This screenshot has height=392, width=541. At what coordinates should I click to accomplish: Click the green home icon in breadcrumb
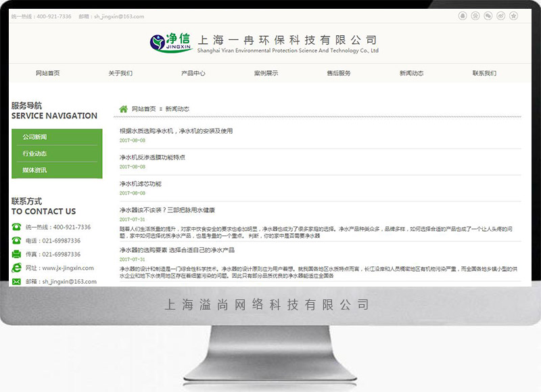coord(123,109)
